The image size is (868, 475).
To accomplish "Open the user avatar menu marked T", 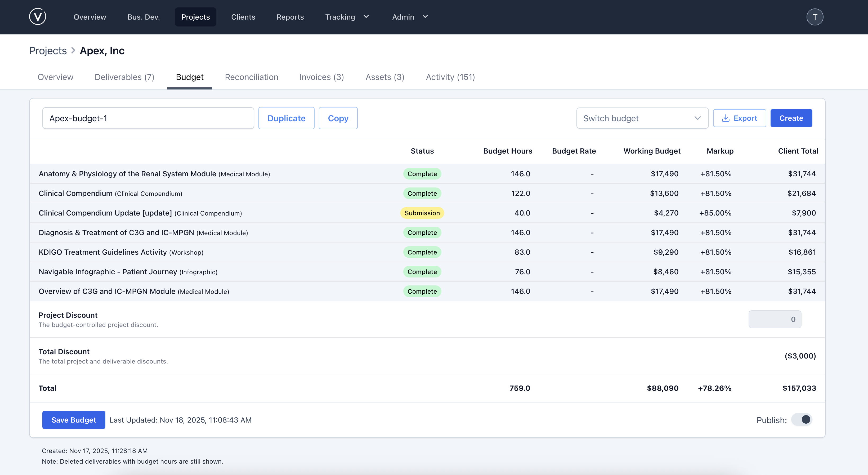I will (x=815, y=16).
